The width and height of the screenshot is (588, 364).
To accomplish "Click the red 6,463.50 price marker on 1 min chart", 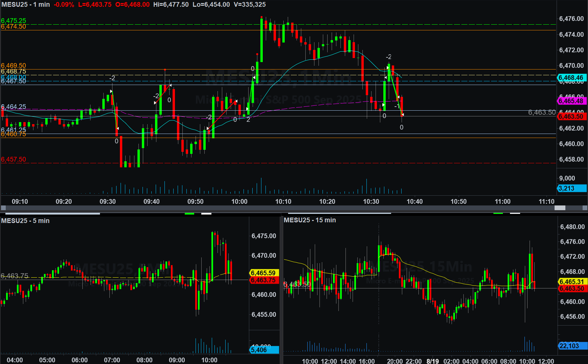I will (x=571, y=116).
